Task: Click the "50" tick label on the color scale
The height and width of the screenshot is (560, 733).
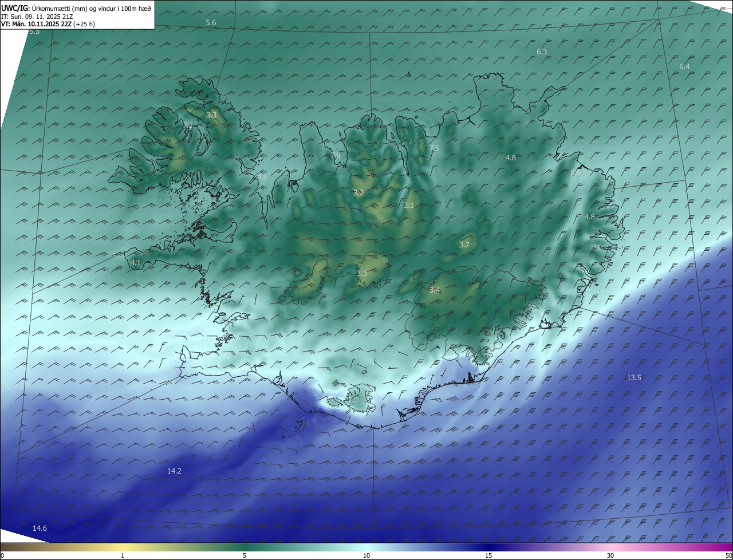Action: click(728, 555)
